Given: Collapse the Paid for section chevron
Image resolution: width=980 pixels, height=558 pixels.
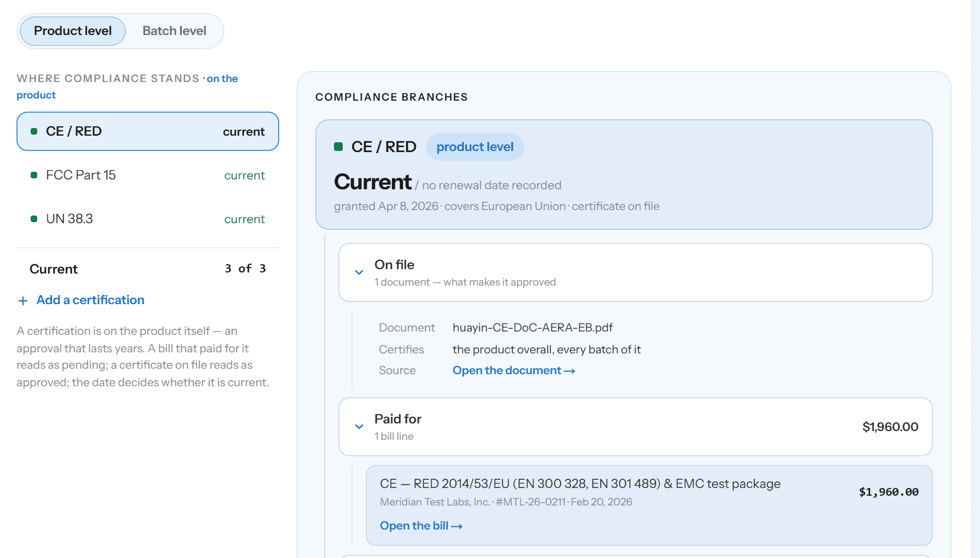Looking at the screenshot, I should pyautogui.click(x=359, y=427).
